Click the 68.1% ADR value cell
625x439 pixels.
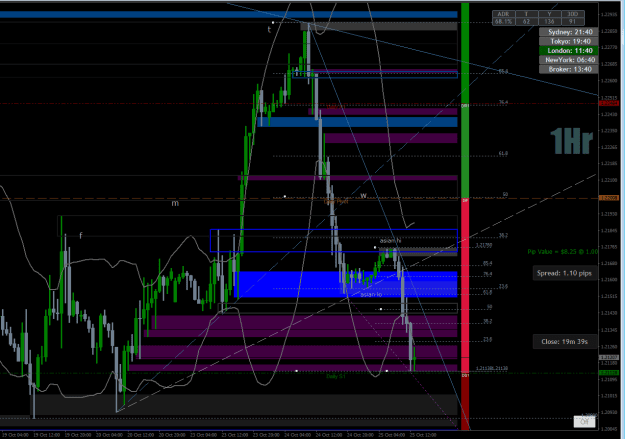(x=503, y=22)
